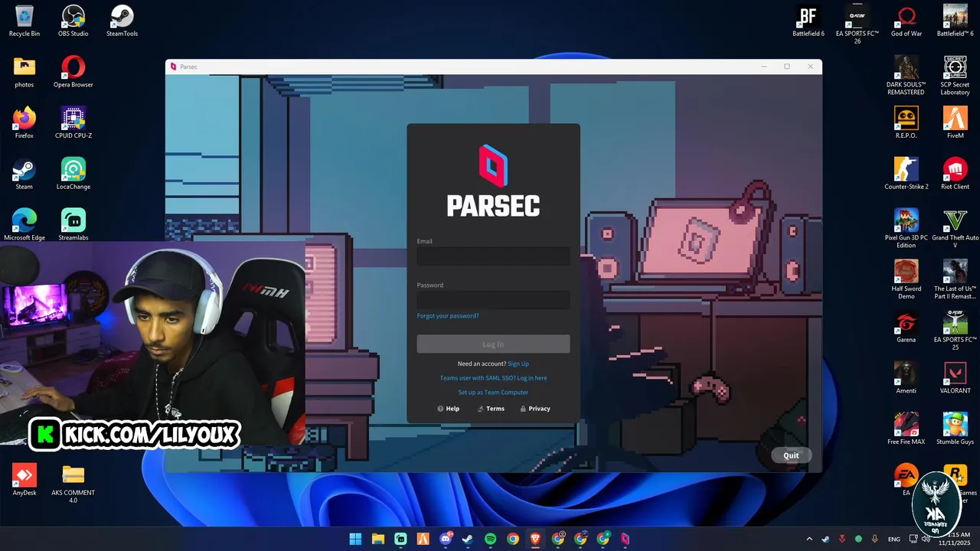Image resolution: width=980 pixels, height=551 pixels.
Task: Select the Microsoft Edge desktop icon
Action: (x=24, y=225)
